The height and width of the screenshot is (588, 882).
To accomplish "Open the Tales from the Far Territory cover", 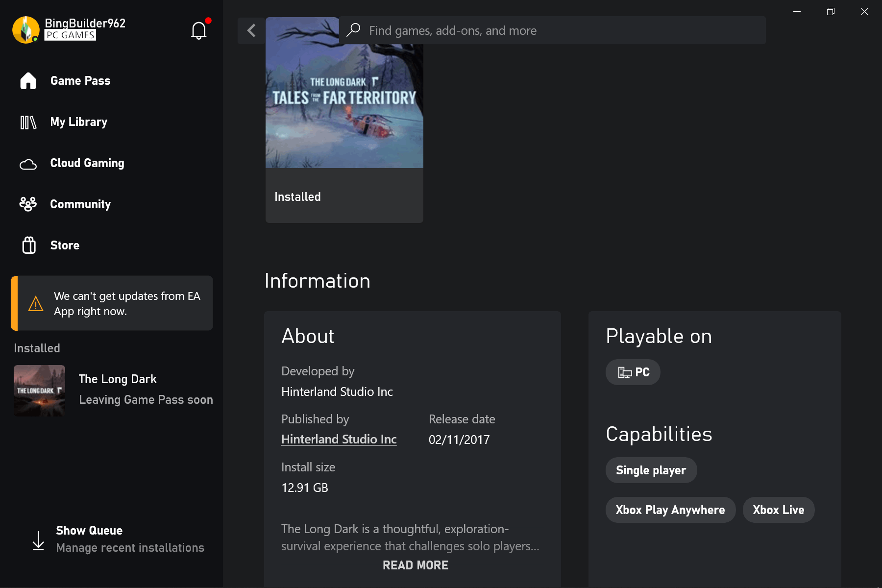I will tap(344, 93).
